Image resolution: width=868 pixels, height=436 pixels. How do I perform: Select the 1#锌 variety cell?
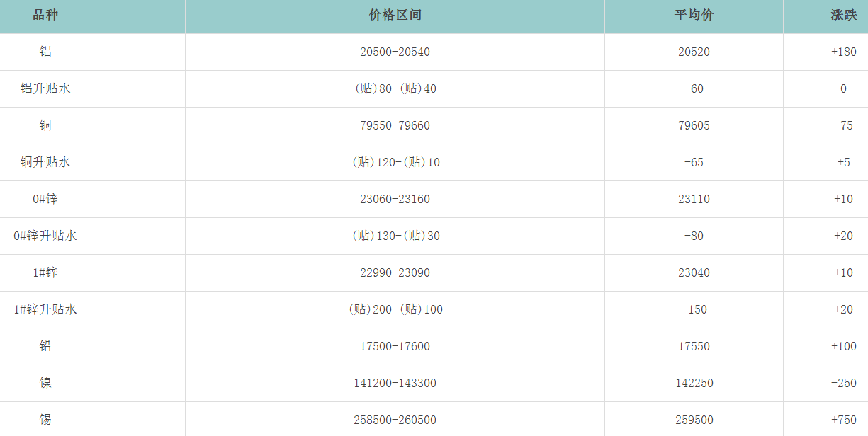click(x=45, y=273)
